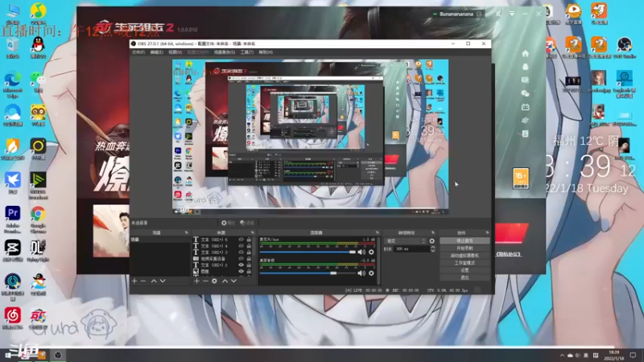Open scene transition properties gear
644x362 pixels.
432,241
